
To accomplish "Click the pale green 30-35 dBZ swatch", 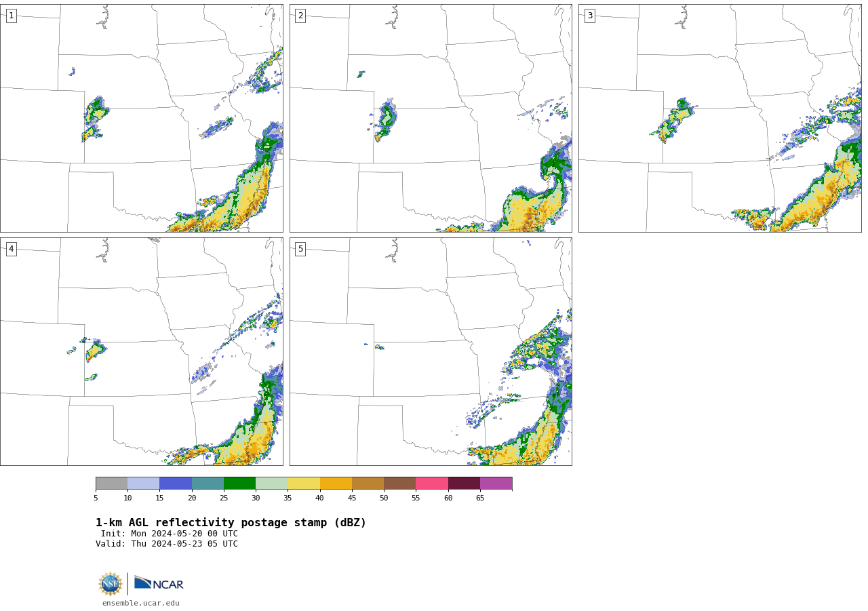I will [x=271, y=484].
